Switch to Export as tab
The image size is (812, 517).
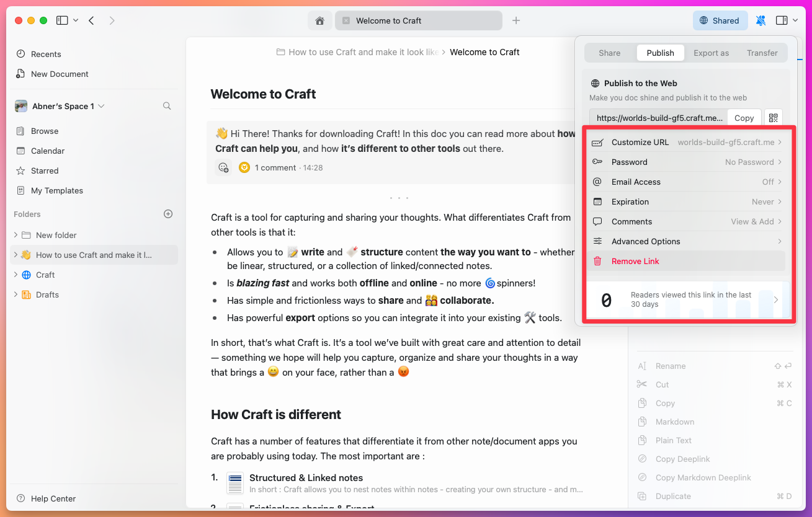click(711, 53)
